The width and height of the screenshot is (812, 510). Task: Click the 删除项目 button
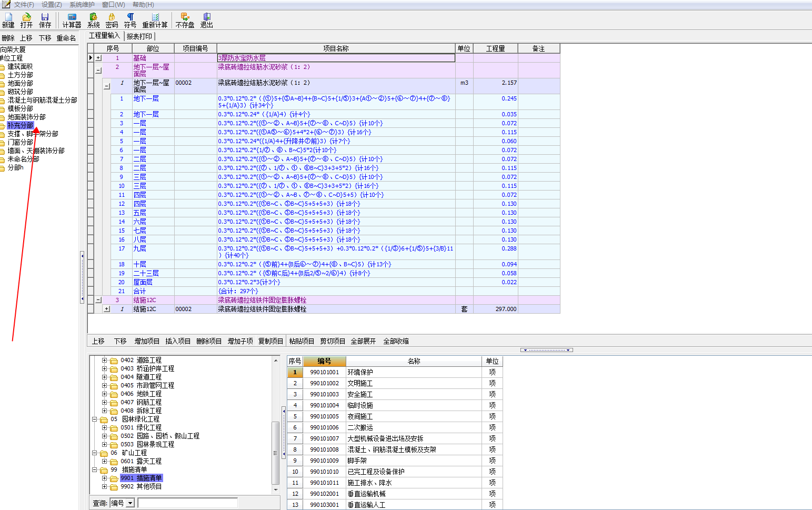tap(209, 341)
